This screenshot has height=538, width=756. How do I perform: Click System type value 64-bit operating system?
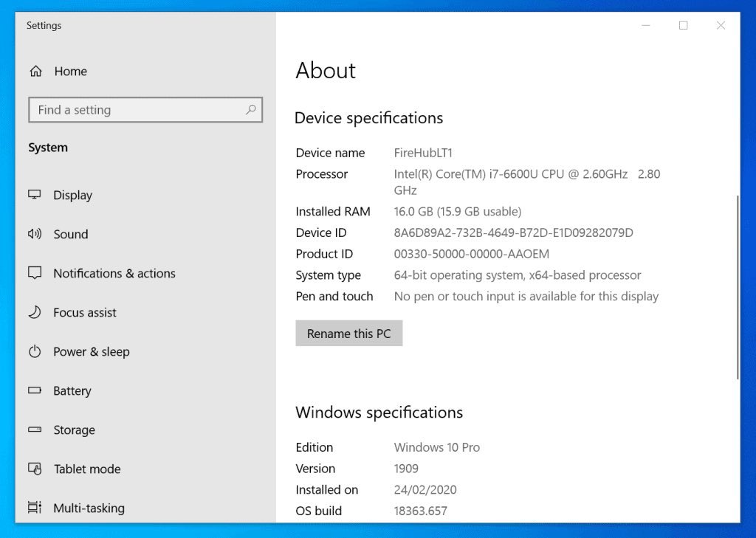pyautogui.click(x=518, y=275)
